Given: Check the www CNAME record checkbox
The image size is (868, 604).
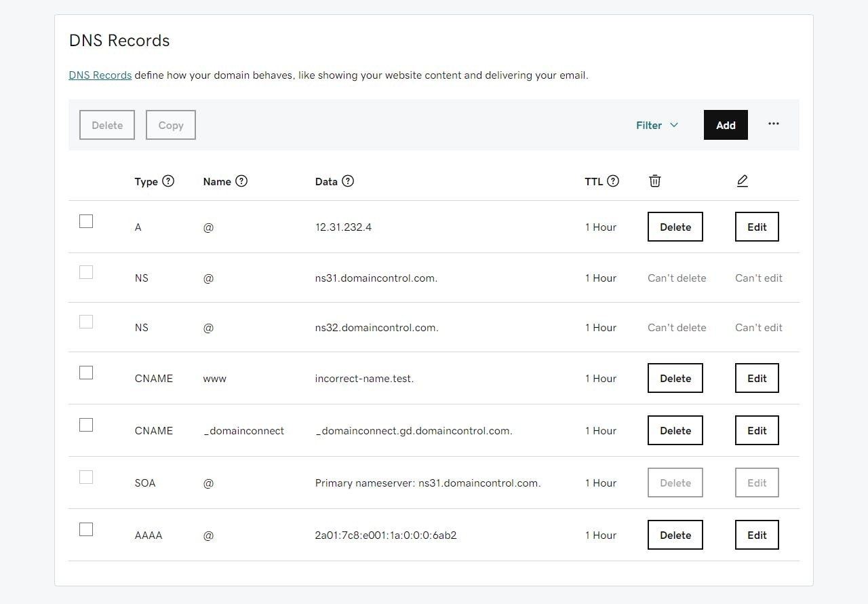Looking at the screenshot, I should [x=86, y=373].
